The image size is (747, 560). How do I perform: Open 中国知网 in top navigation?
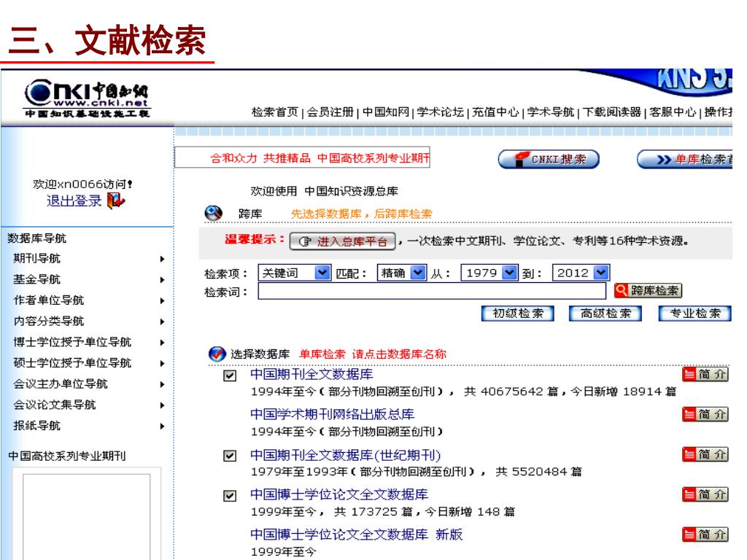pos(385,112)
